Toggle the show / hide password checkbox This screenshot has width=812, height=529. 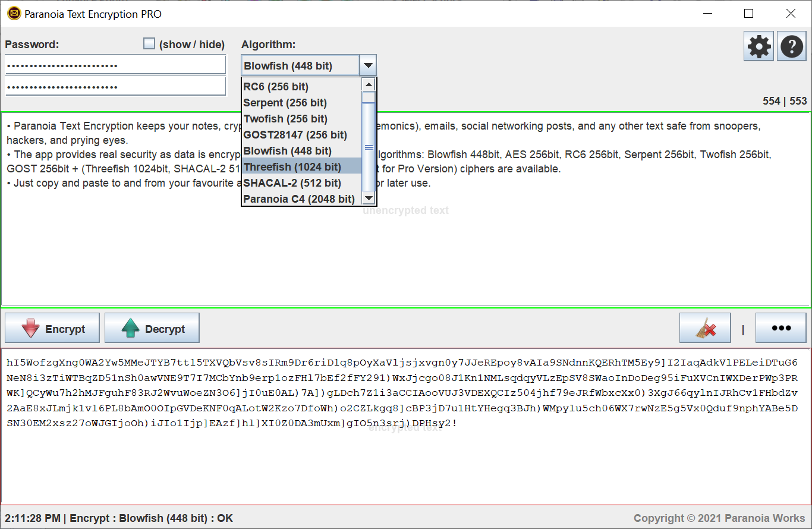149,43
